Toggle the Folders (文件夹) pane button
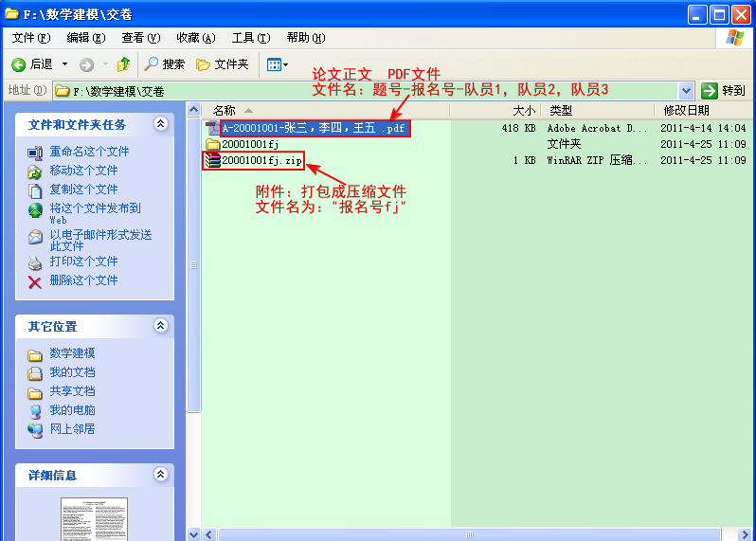 click(222, 64)
